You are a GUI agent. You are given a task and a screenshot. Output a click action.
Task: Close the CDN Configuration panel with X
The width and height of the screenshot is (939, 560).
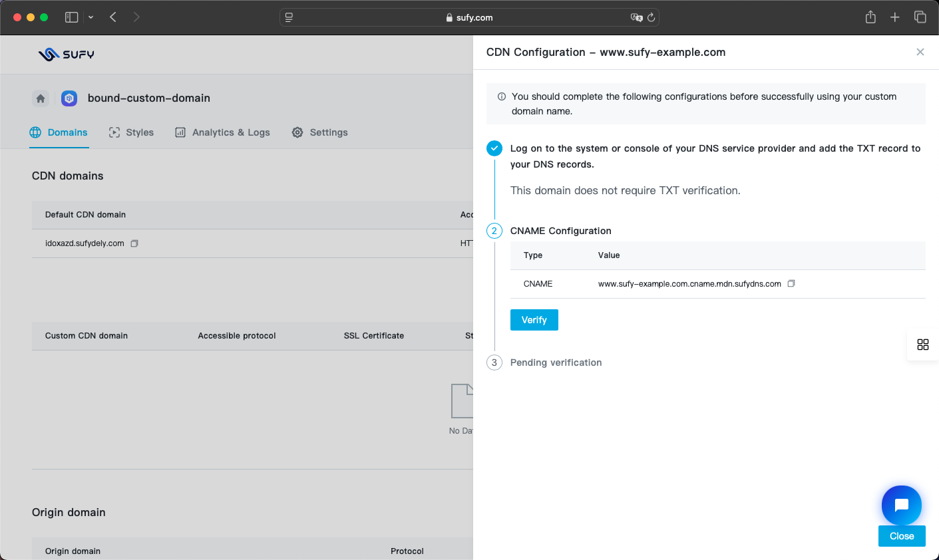click(x=920, y=52)
